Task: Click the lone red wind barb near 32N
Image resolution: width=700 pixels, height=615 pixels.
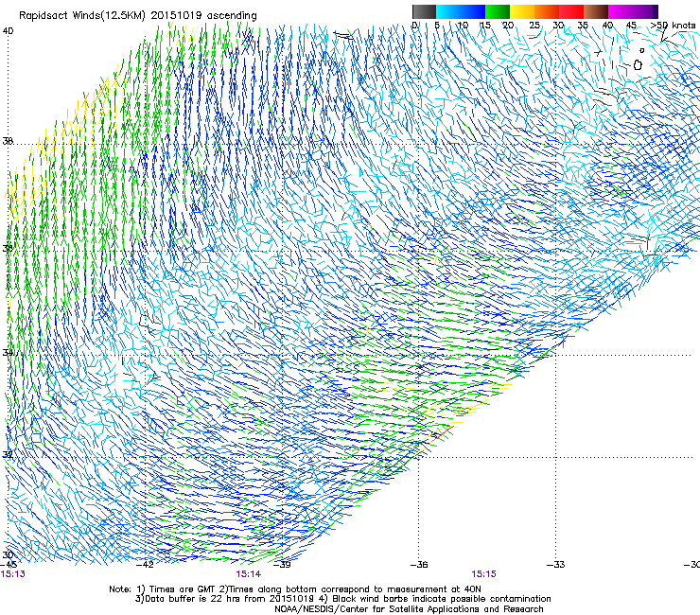Action: coord(444,432)
